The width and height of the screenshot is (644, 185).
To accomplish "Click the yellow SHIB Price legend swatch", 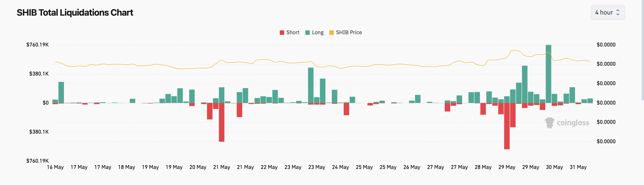I will (x=331, y=32).
